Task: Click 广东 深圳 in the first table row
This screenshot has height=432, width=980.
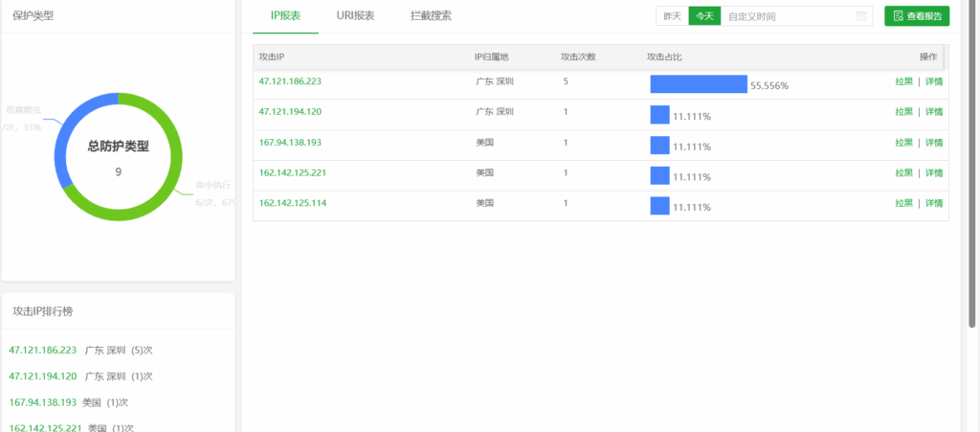Action: click(495, 81)
